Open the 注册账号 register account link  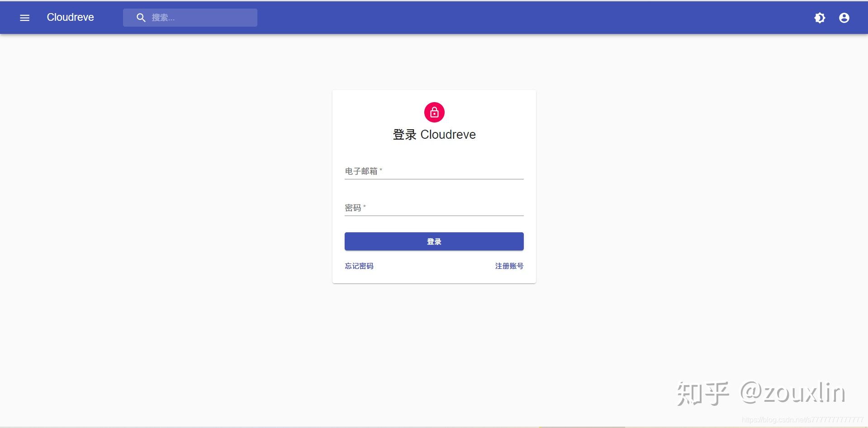click(x=509, y=266)
